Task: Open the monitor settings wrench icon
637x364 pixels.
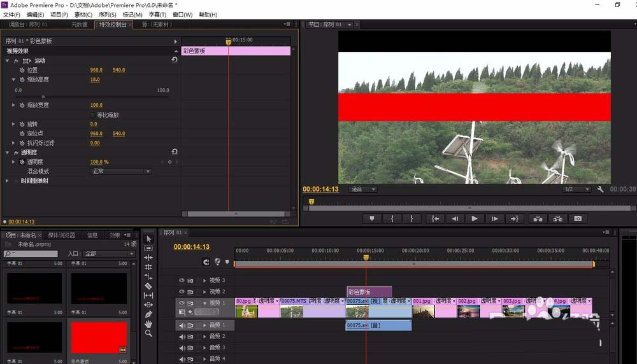Action: coord(600,189)
